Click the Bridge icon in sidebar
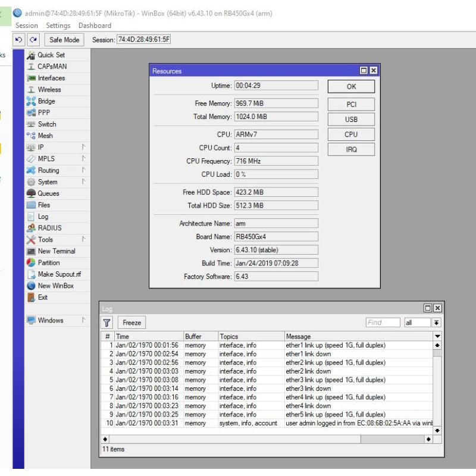 [31, 101]
